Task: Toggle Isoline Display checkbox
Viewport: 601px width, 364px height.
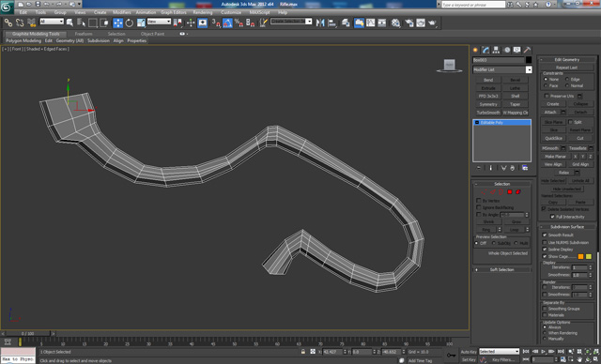Action: [x=545, y=250]
